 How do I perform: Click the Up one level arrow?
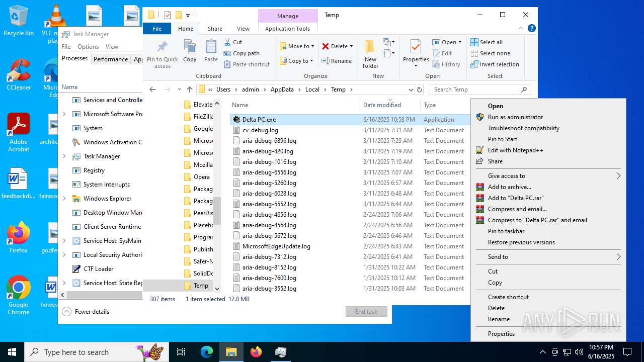[190, 89]
